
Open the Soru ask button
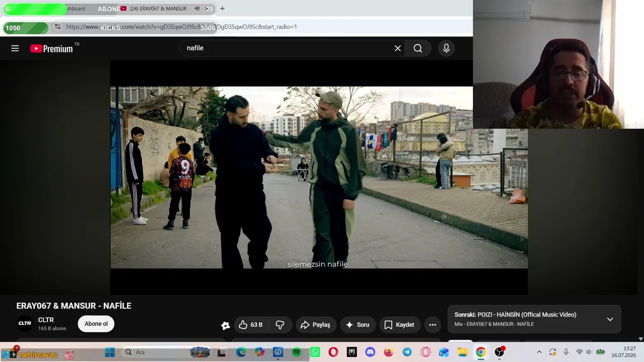(x=358, y=325)
